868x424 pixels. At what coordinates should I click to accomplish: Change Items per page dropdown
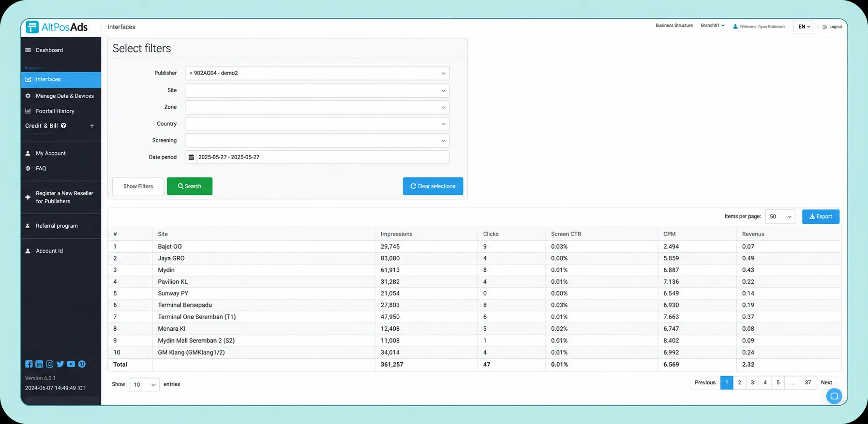tap(780, 217)
